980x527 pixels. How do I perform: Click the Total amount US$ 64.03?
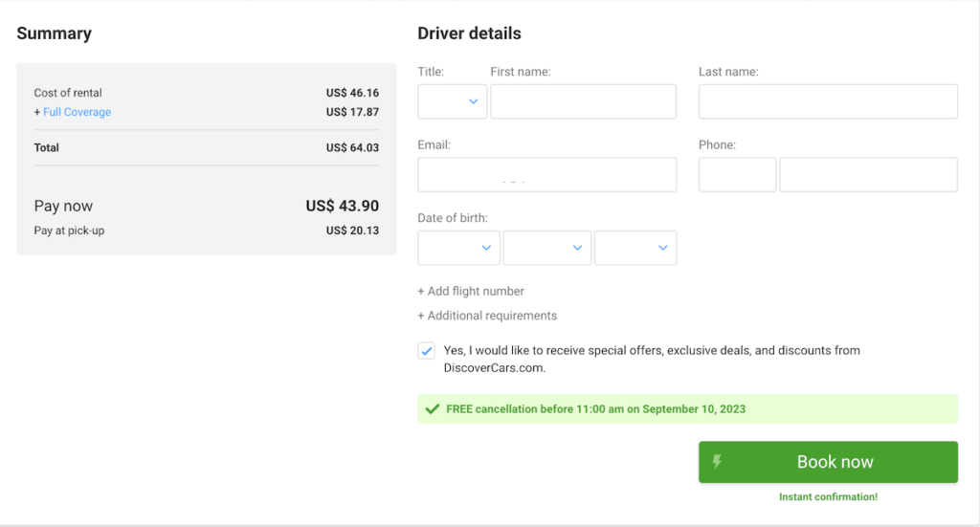[x=352, y=147]
